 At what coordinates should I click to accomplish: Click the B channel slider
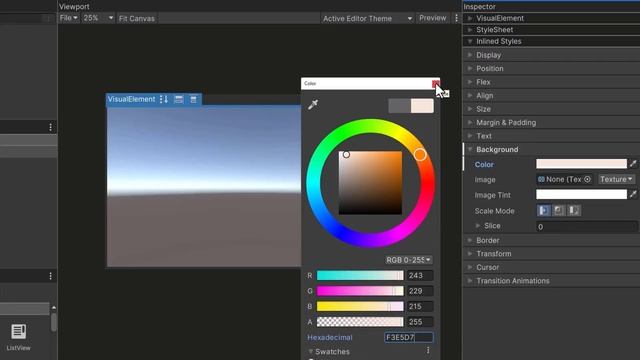360,307
